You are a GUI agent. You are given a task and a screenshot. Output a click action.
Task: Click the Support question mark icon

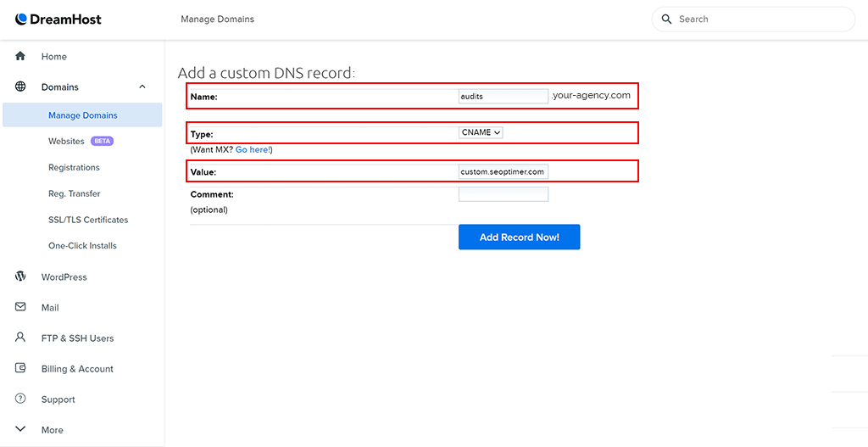coord(20,399)
